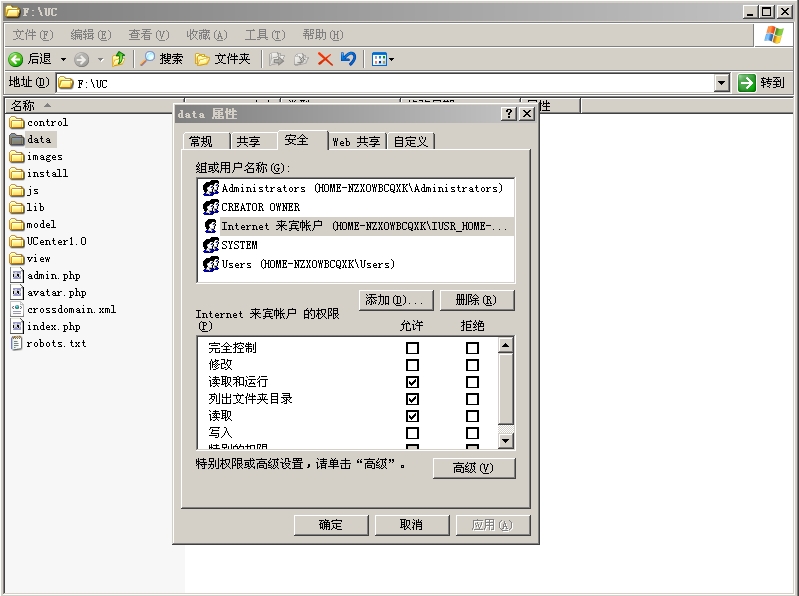Select Administrators in the user list
799x596 pixels.
[x=355, y=188]
